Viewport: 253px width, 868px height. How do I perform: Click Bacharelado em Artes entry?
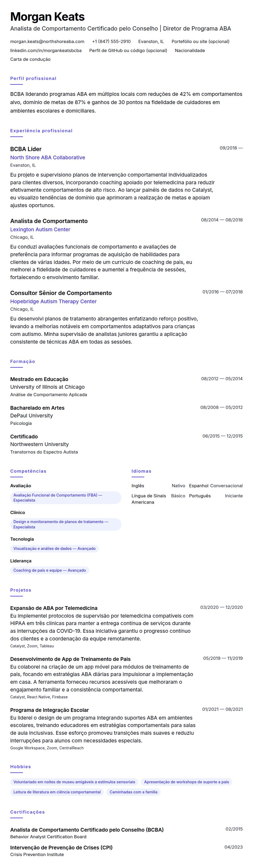tap(37, 408)
